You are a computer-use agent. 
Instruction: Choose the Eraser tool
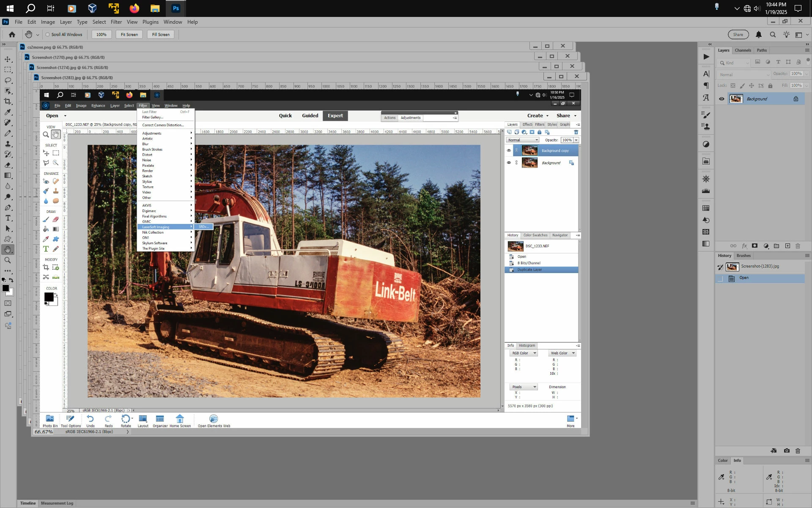(x=8, y=165)
